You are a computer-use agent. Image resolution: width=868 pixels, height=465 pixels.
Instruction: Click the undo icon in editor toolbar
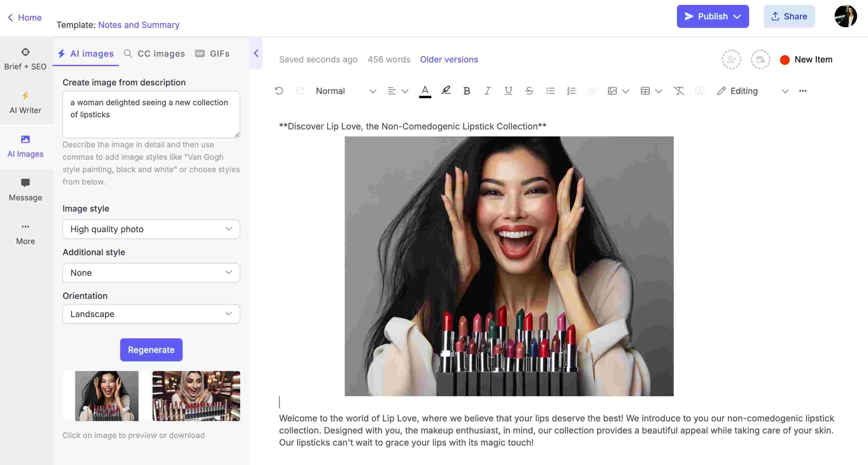tap(279, 91)
